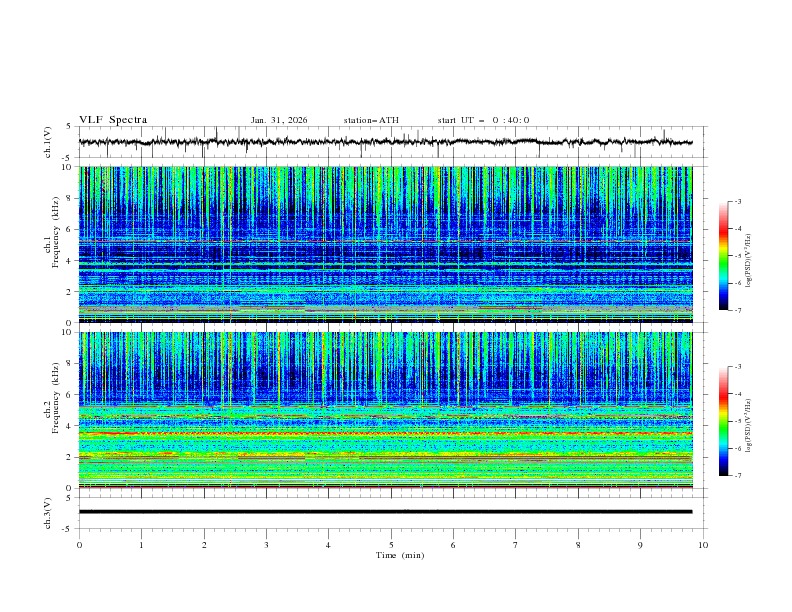The image size is (792, 612).
Task: Click the 8 minute time axis tick label
Action: click(578, 545)
